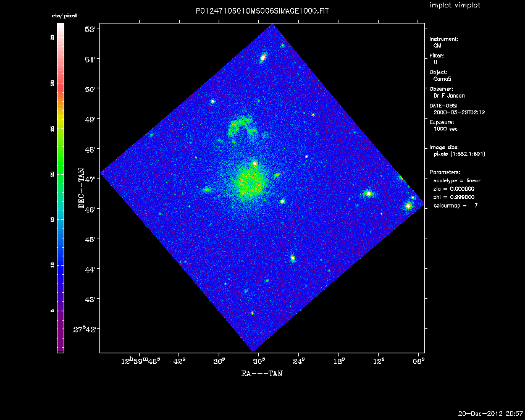
Task: Click the 'colourmap = 7' parameter
Action: [x=456, y=206]
